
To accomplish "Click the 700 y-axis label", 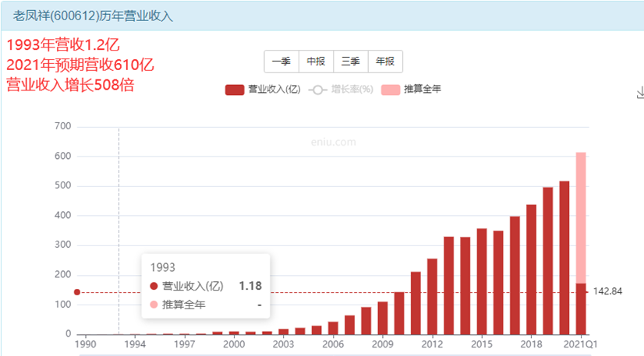I will pos(63,126).
